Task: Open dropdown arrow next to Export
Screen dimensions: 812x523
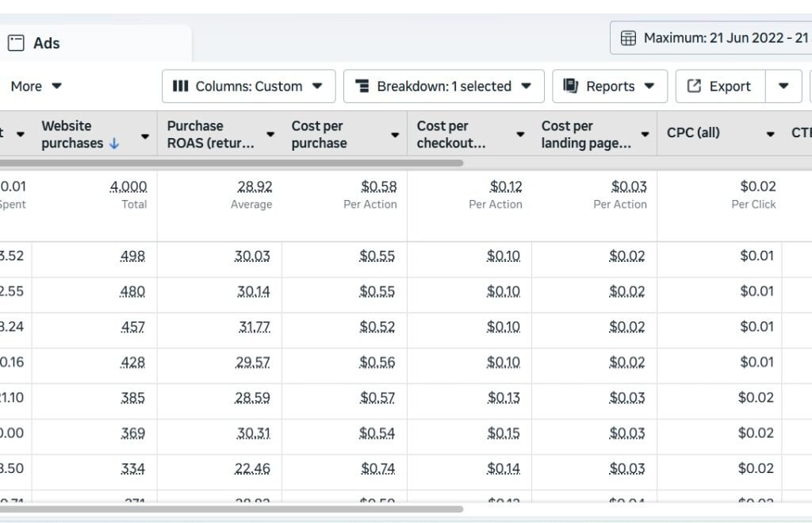Action: click(x=783, y=86)
